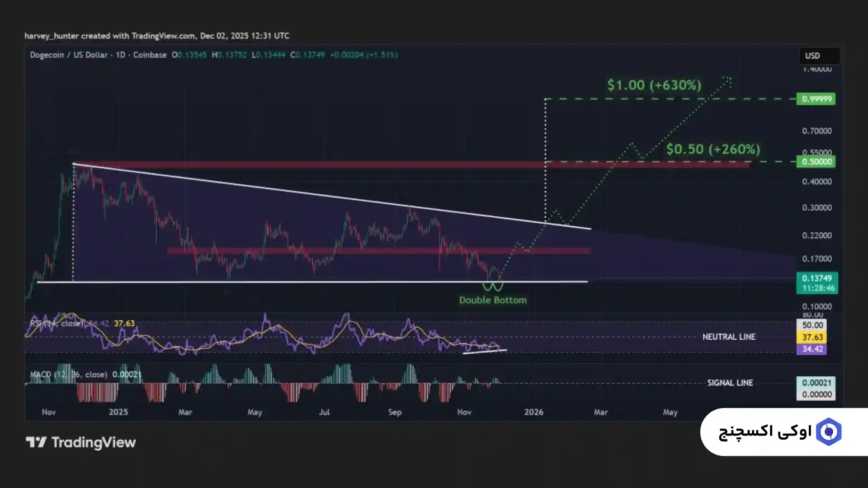Click the OK Exchange hexagon logo
The width and height of the screenshot is (868, 488).
click(x=829, y=432)
